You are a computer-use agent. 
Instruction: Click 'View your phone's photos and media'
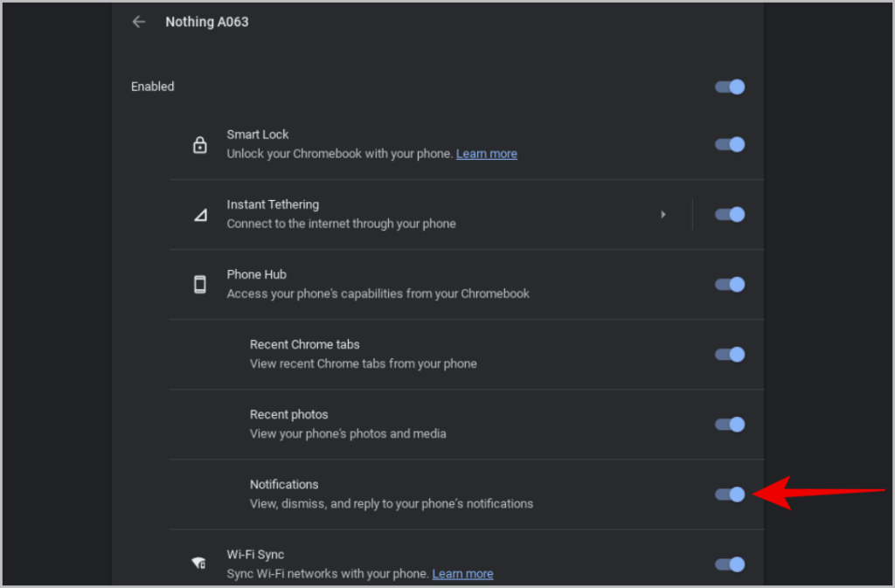348,434
